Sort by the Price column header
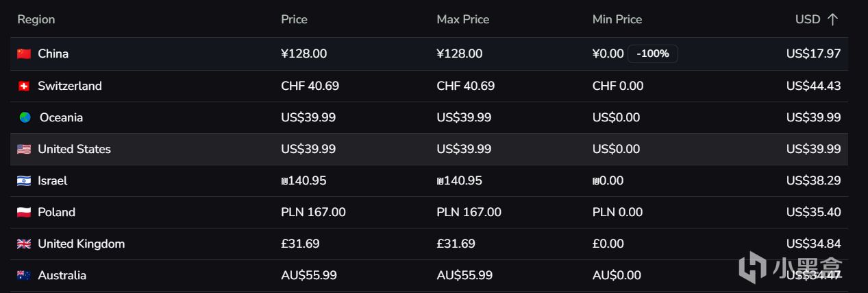Screen dimensions: 868x293 294,19
